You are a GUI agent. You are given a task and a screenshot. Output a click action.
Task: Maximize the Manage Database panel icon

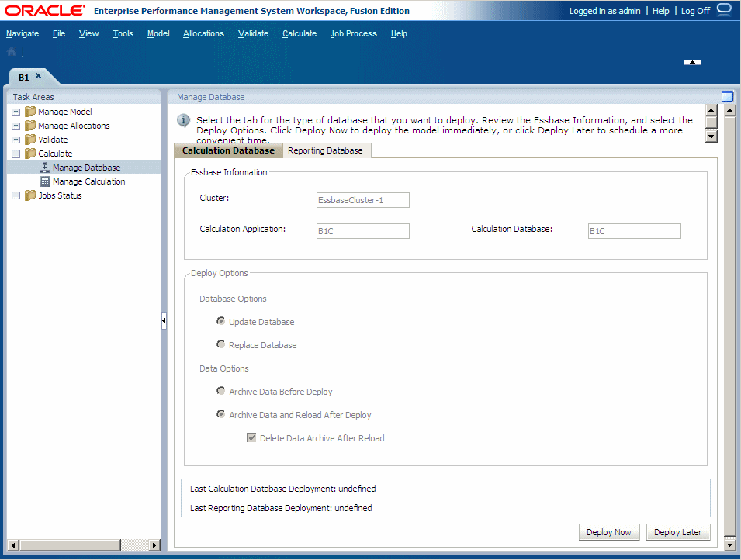(x=727, y=96)
